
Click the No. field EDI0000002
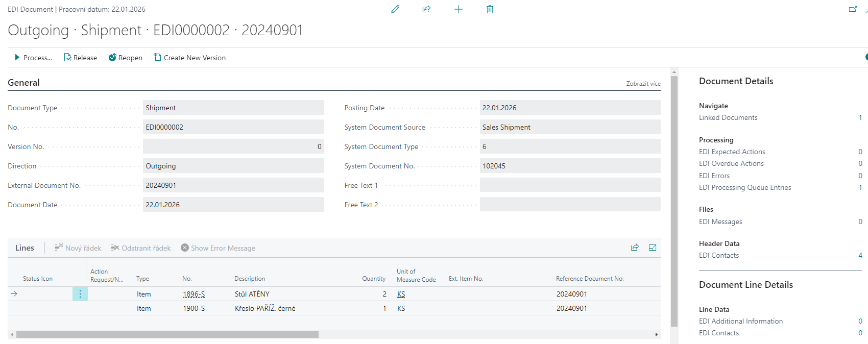[233, 127]
